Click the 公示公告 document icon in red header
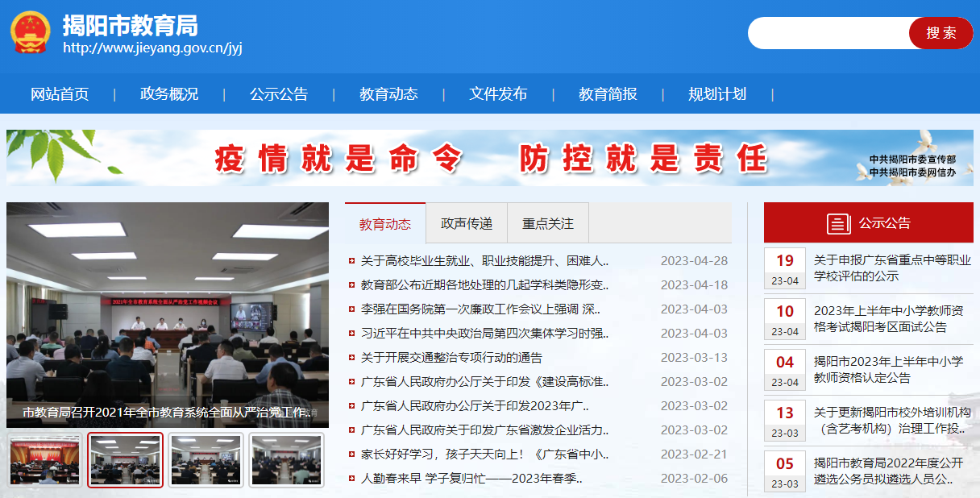980x498 pixels. click(x=838, y=223)
